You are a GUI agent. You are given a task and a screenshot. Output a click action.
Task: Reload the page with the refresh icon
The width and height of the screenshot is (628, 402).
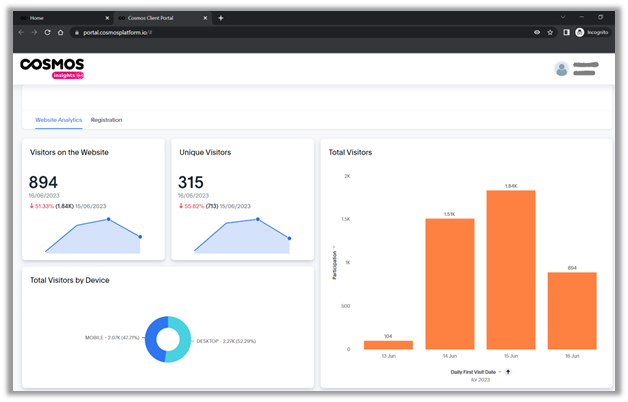48,32
